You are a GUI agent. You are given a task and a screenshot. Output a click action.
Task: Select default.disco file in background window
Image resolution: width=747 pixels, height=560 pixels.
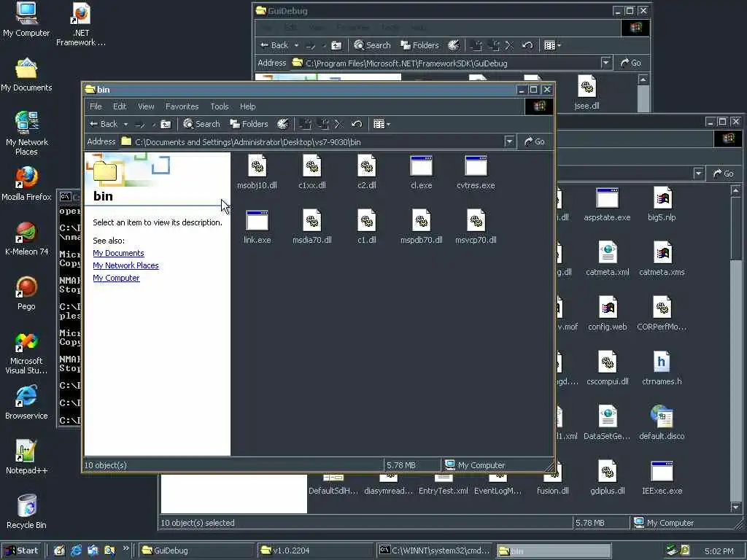point(662,423)
